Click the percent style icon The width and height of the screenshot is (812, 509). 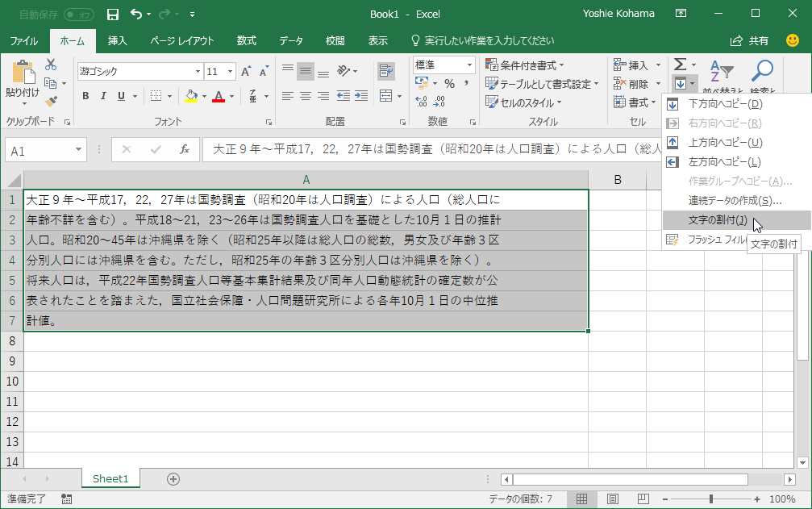(449, 83)
